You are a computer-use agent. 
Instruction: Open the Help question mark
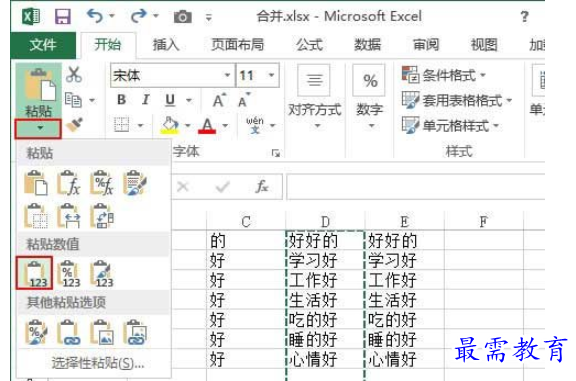(525, 17)
